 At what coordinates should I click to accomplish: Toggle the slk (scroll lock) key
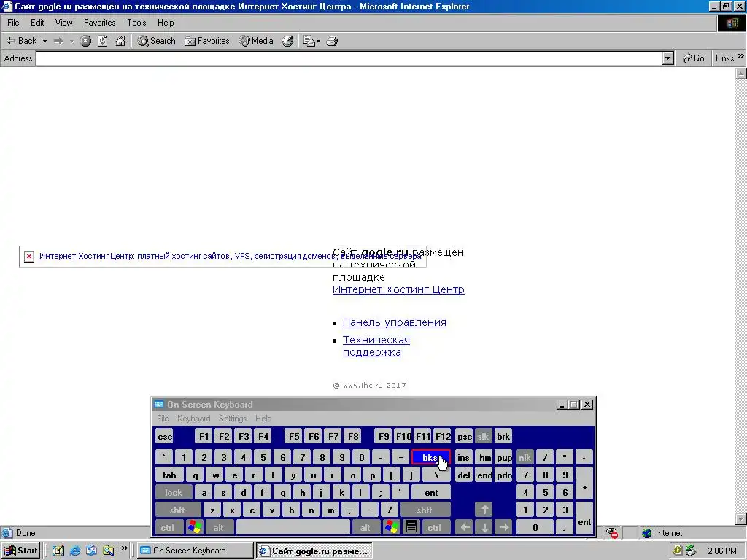(x=483, y=437)
